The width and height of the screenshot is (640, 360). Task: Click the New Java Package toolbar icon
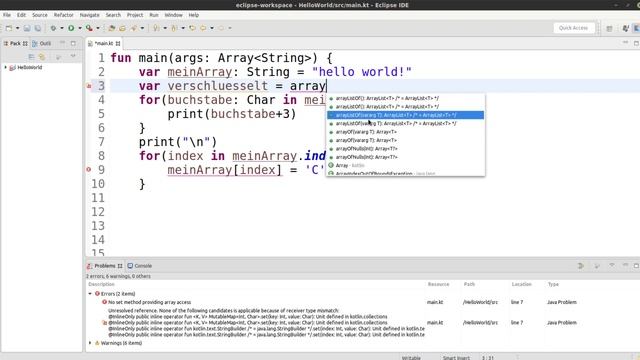111,28
